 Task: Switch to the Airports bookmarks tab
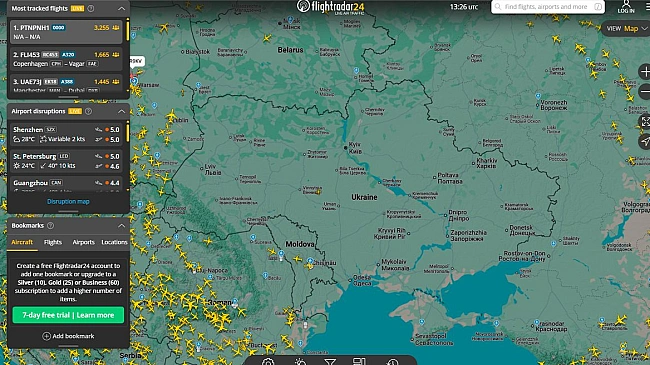pyautogui.click(x=83, y=242)
